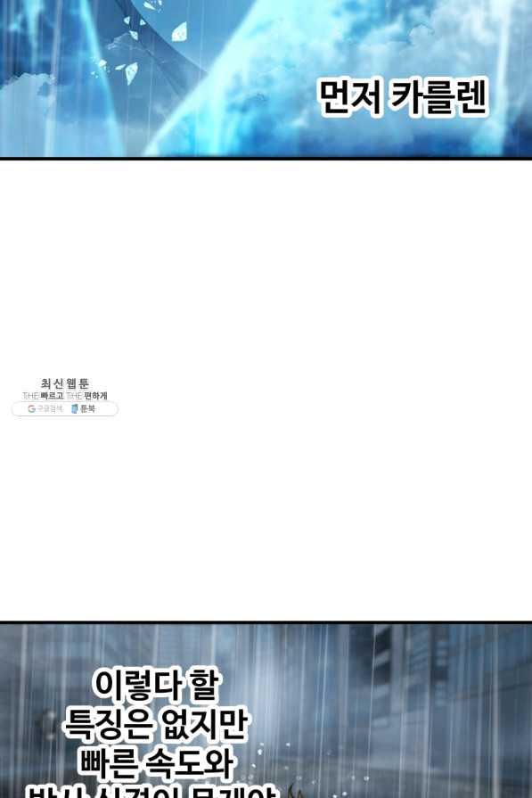Click the word '카를렌' in top caption
This screenshot has width=532, height=798.
click(x=439, y=97)
